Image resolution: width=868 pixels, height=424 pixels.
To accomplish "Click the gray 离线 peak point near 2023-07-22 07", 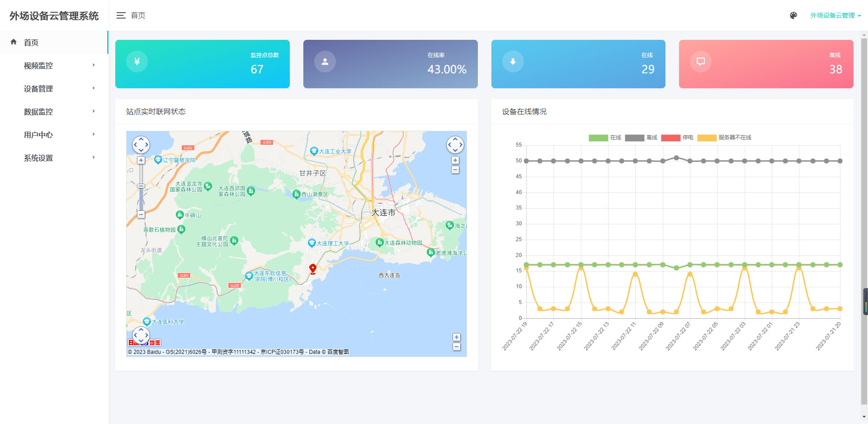I will point(676,158).
